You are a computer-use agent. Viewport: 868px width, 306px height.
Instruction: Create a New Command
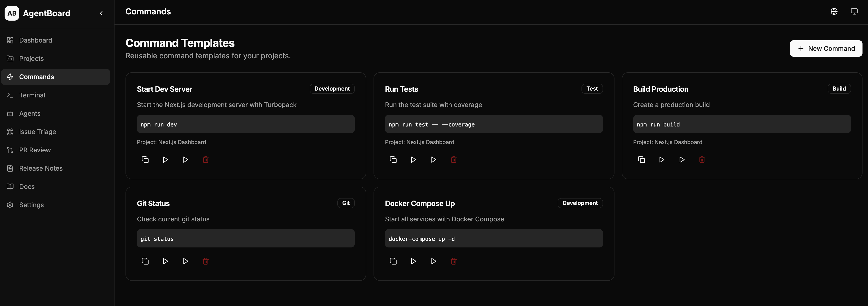826,48
